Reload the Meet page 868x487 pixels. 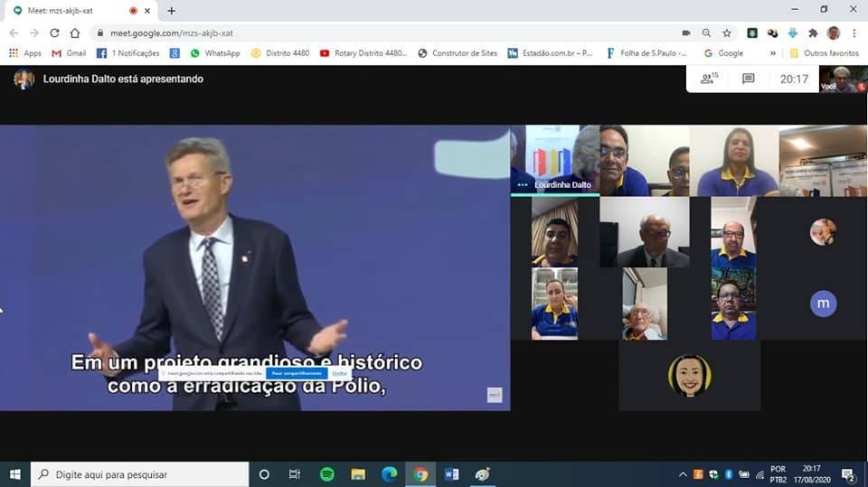54,33
